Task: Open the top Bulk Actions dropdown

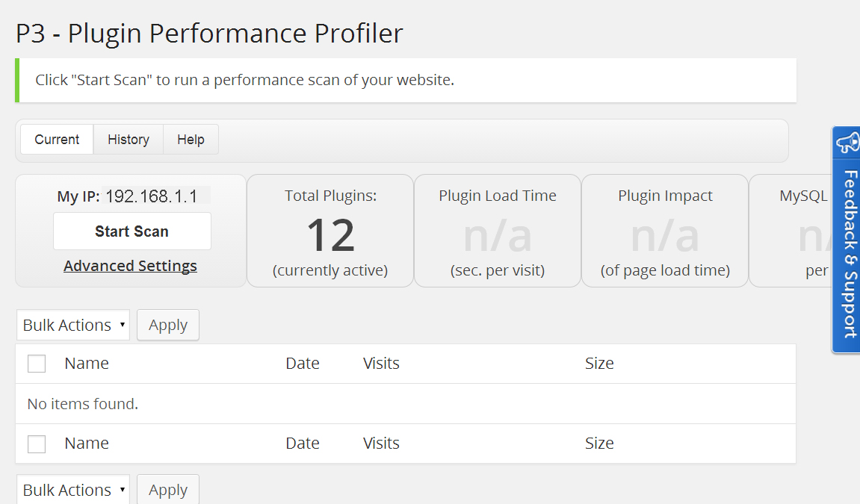Action: tap(73, 325)
